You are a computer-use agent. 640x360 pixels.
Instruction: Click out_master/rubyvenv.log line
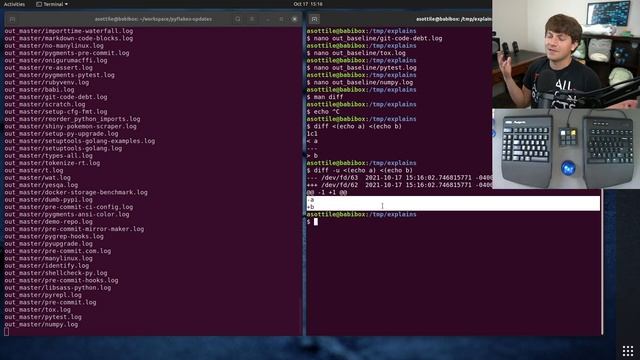click(x=47, y=82)
